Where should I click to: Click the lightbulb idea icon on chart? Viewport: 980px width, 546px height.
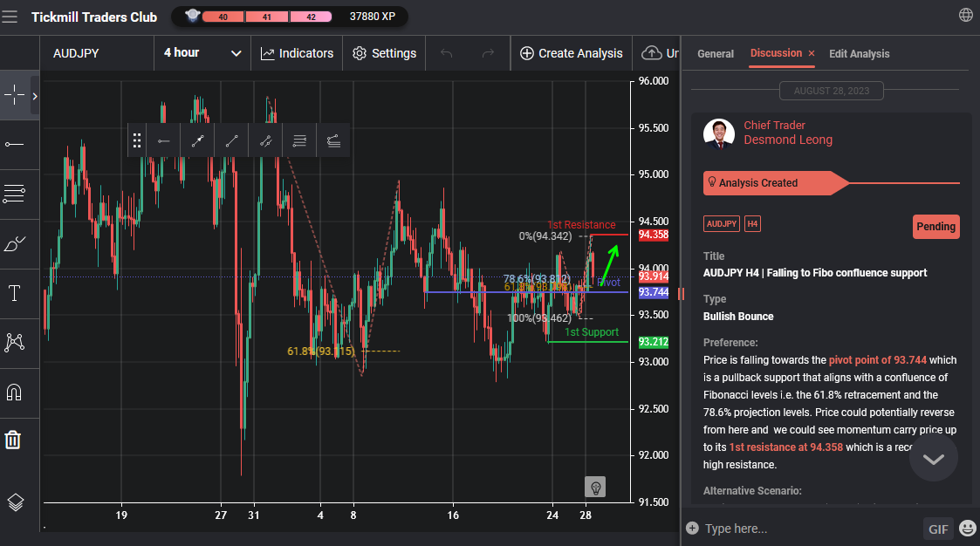(595, 488)
